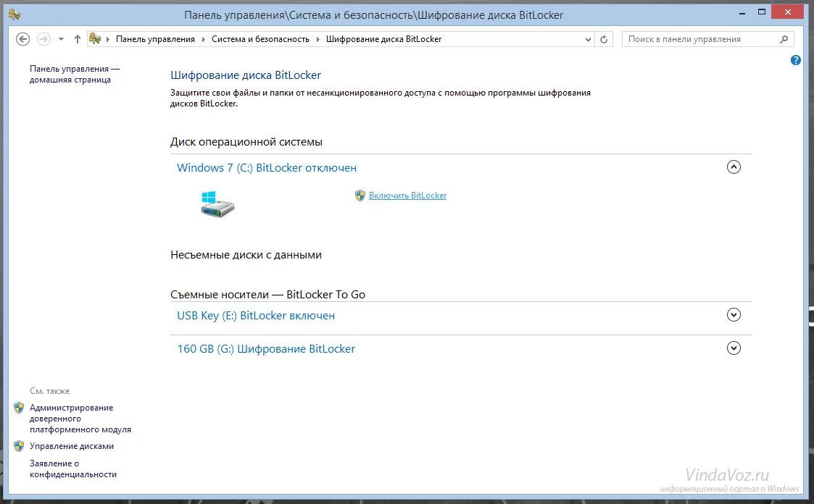This screenshot has width=814, height=504.
Task: Expand arrow after 'Система и безопасность' breadcrumb
Action: (317, 39)
